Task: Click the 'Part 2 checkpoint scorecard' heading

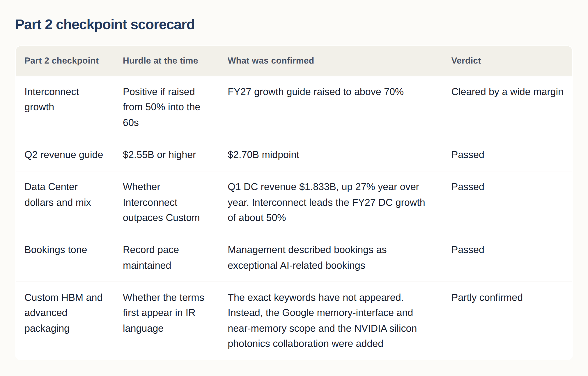Action: pos(105,24)
